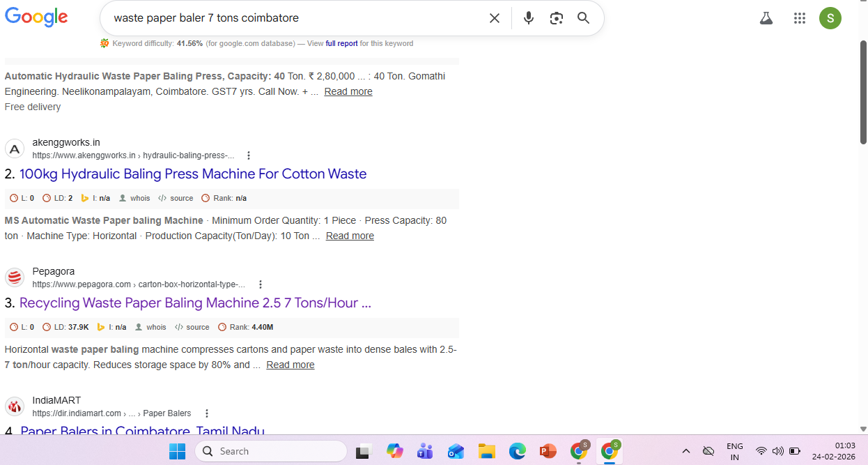This screenshot has height=465, width=868.
Task: Read more on MS Automatic Waste Paper snippet
Action: (x=350, y=236)
